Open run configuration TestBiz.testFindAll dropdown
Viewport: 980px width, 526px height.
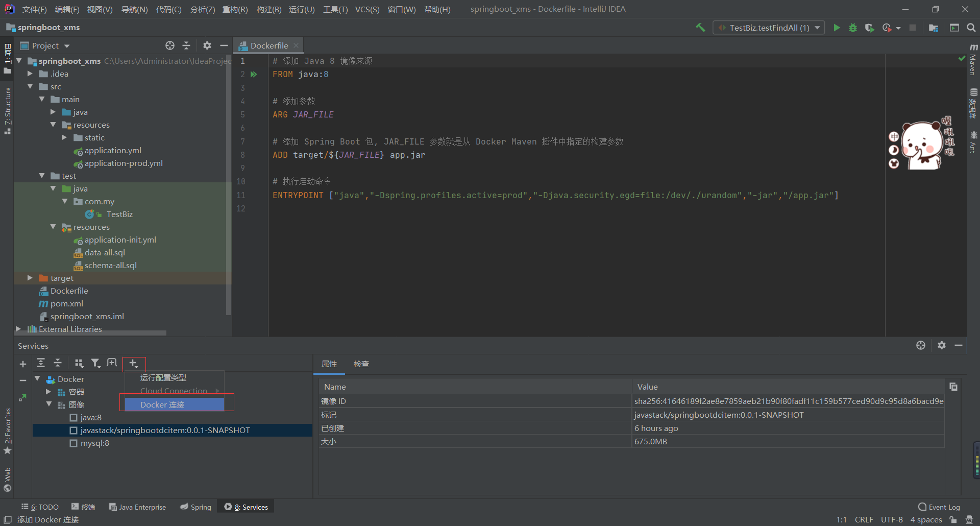[769, 28]
